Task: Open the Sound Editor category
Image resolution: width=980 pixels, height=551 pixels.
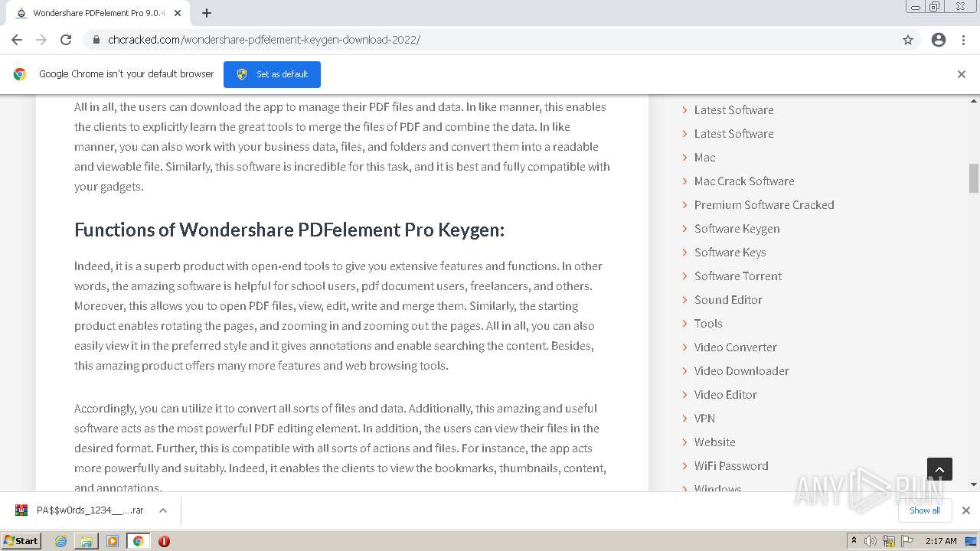Action: [728, 300]
